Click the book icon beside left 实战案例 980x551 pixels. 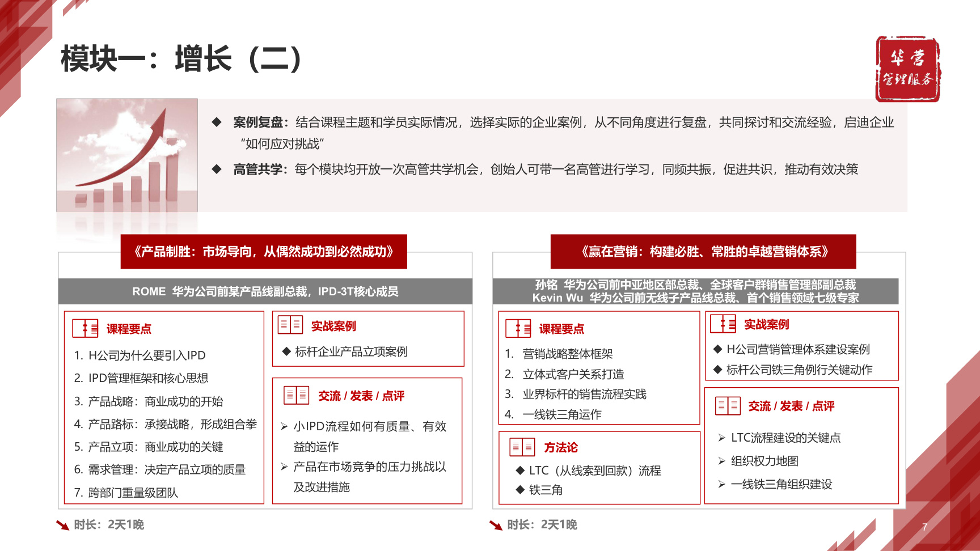[290, 325]
